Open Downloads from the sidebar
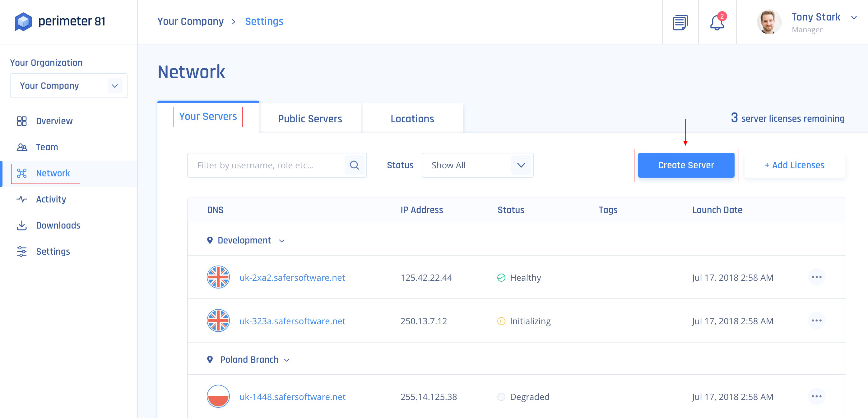Screen dimensions: 868x418 [x=58, y=225]
